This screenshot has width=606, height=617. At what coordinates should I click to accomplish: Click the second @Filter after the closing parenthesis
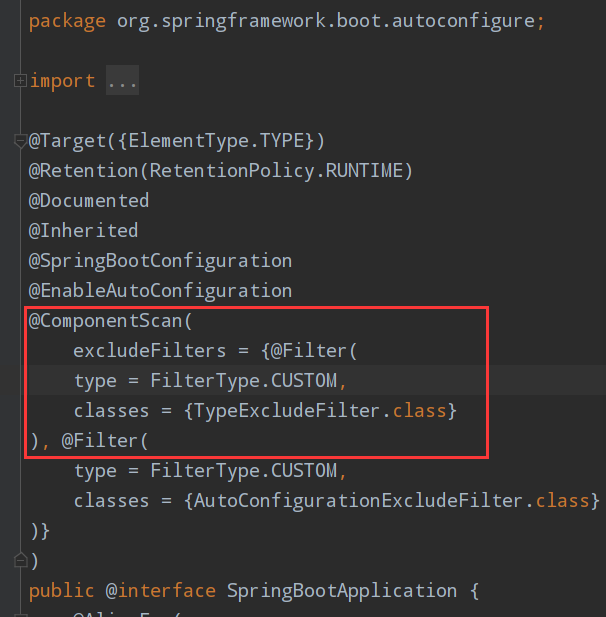click(x=99, y=441)
